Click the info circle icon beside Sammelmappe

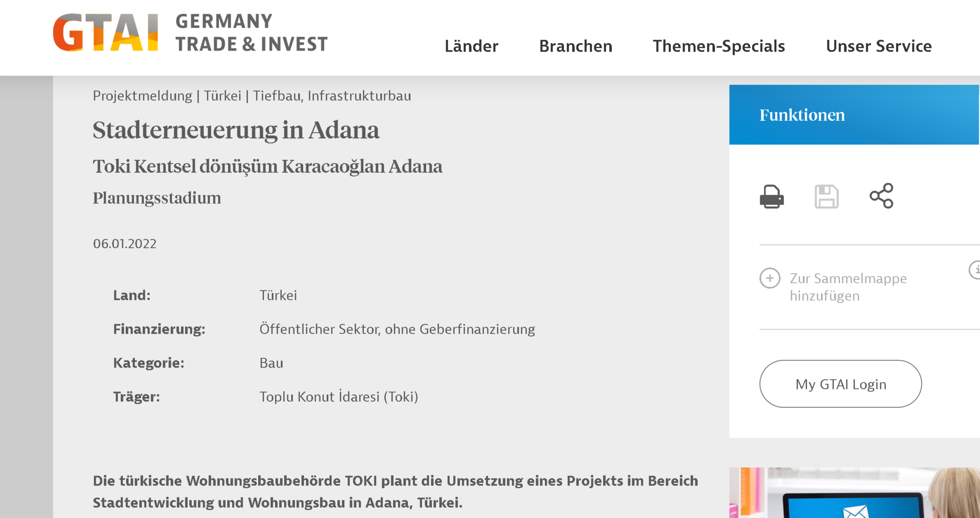(x=975, y=270)
